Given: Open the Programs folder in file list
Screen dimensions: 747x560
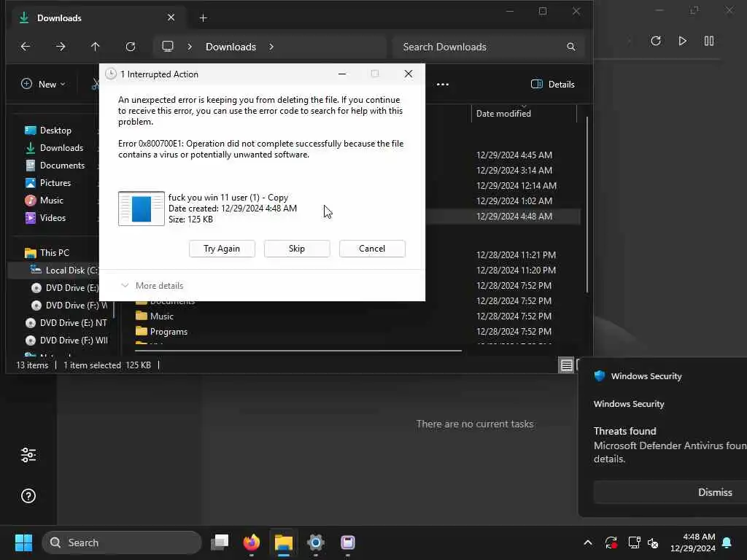Looking at the screenshot, I should pyautogui.click(x=169, y=332).
